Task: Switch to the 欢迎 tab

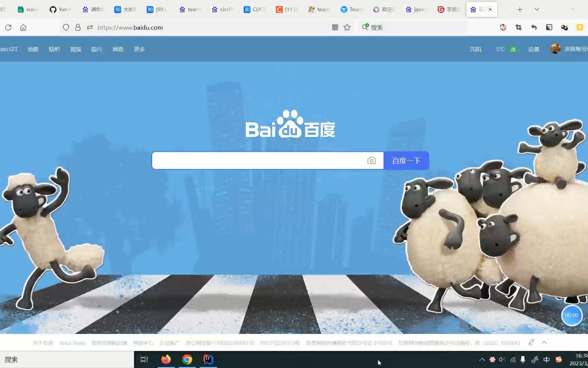Action: (x=384, y=10)
